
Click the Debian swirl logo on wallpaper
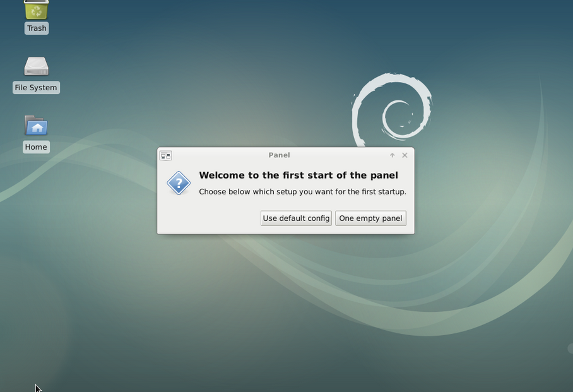point(391,109)
